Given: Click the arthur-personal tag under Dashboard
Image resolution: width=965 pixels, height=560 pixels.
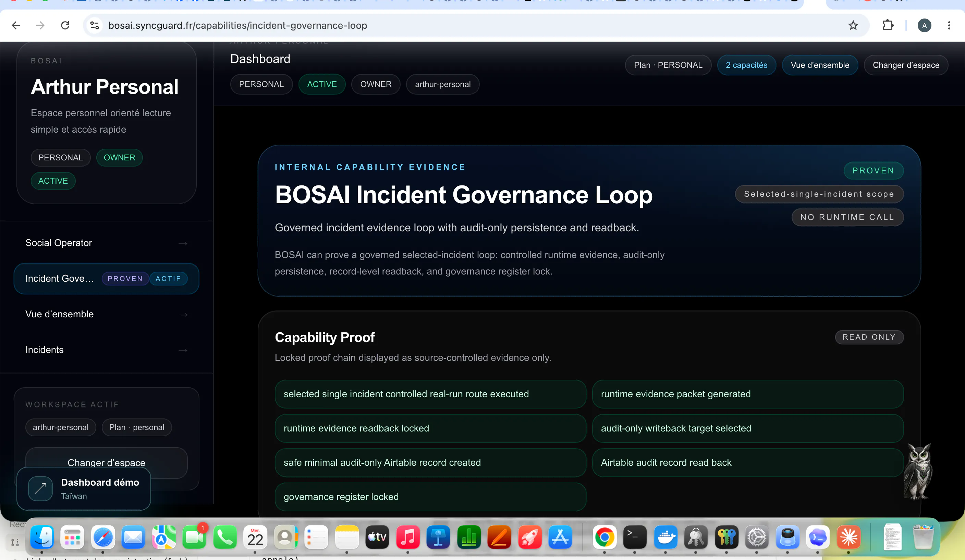Looking at the screenshot, I should click(x=443, y=84).
